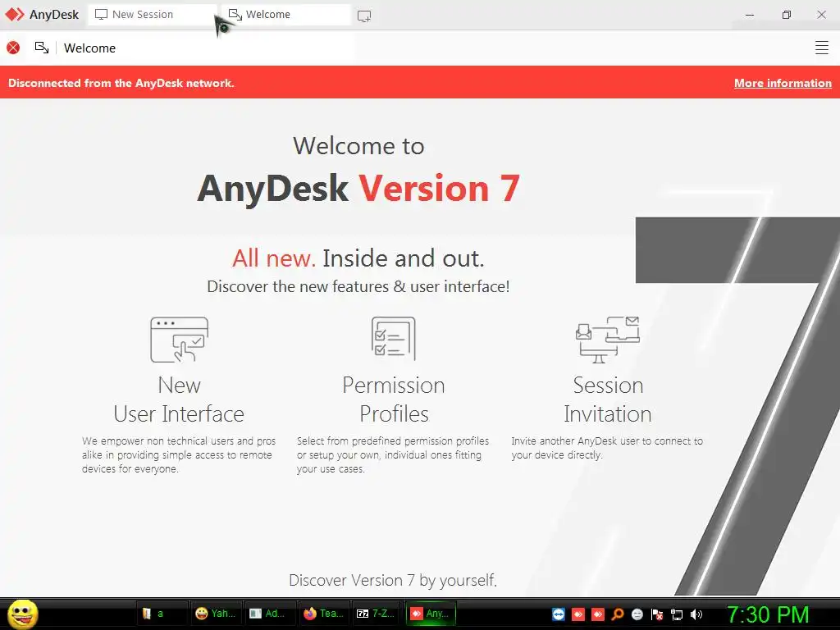Screen dimensions: 840x630
Task: Open the 'a' folder taskbar item
Action: (162, 614)
